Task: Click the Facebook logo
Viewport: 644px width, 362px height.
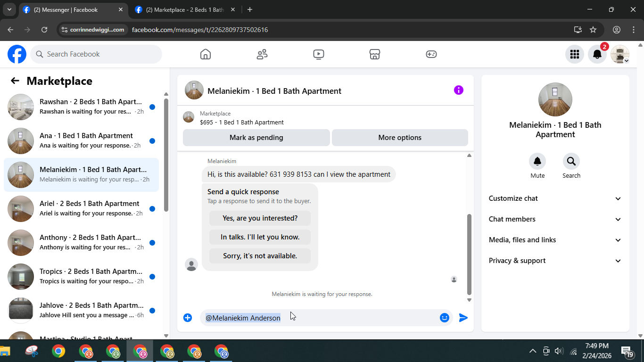Action: pyautogui.click(x=17, y=54)
